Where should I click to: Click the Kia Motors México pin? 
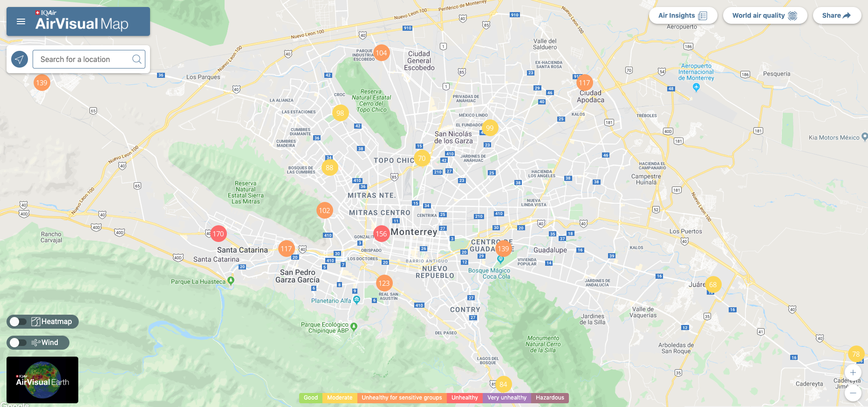[865, 137]
